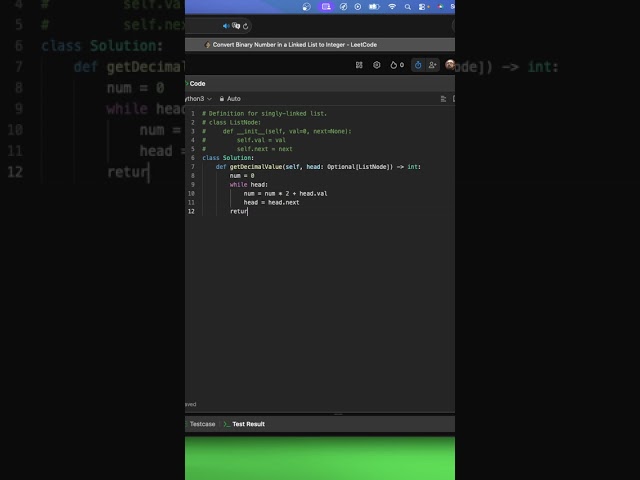The image size is (640, 480).
Task: Click the leftmost circular menu bar icon
Action: [x=307, y=7]
